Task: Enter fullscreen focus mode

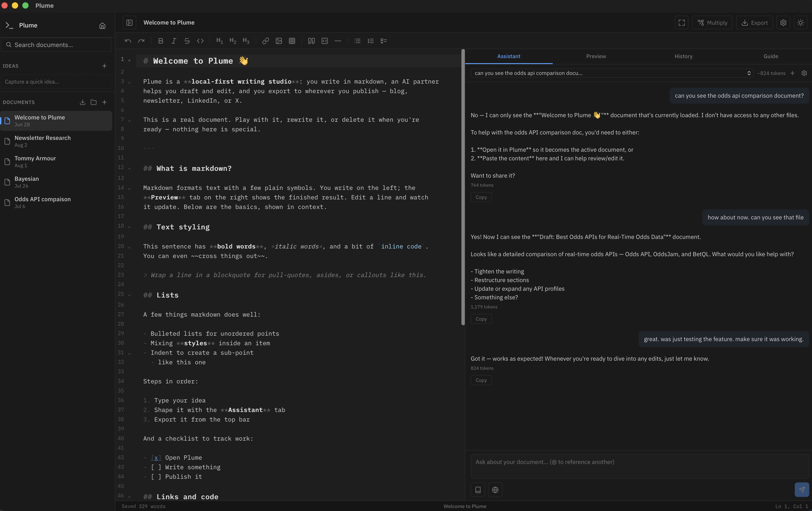Action: pyautogui.click(x=681, y=23)
